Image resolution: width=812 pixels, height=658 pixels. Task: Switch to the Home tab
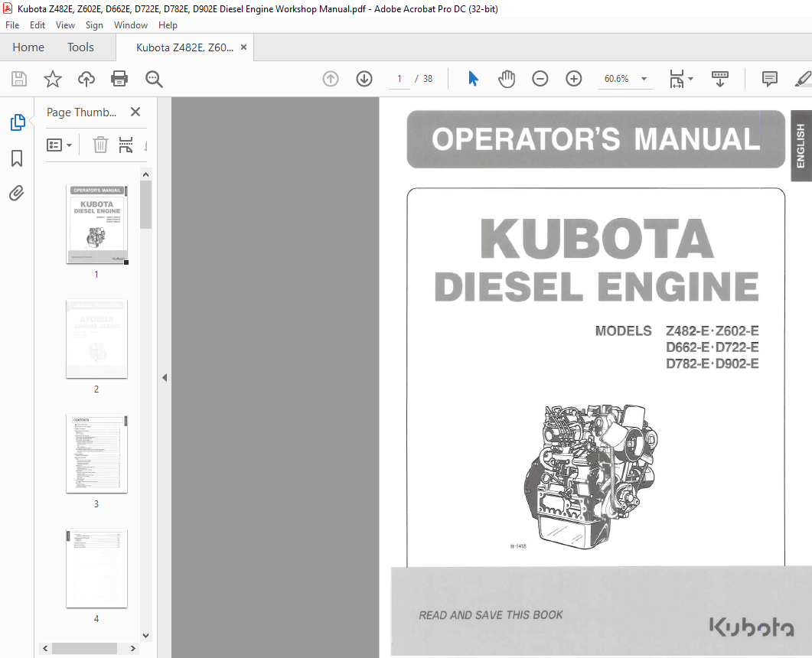[x=28, y=47]
